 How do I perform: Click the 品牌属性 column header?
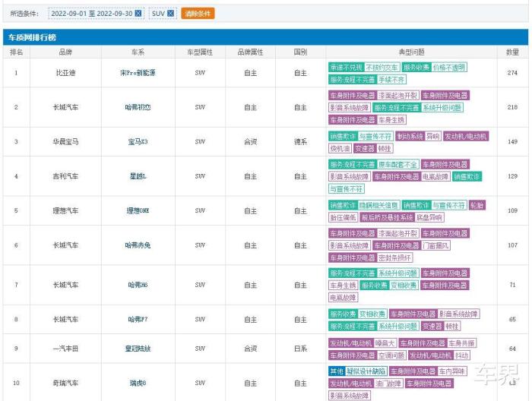pos(250,52)
